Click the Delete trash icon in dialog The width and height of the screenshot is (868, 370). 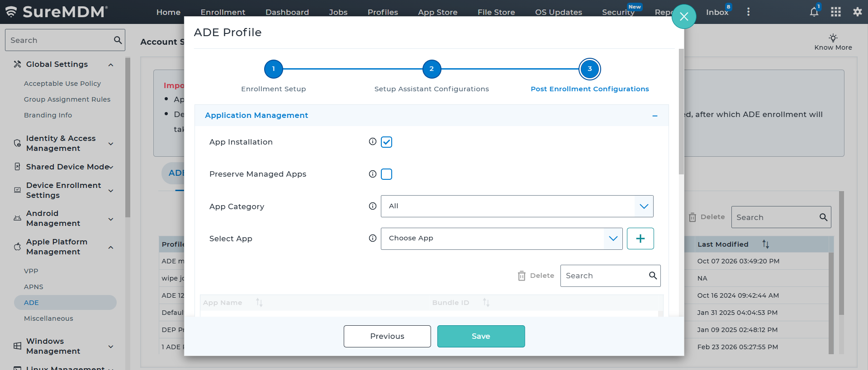[x=522, y=276]
